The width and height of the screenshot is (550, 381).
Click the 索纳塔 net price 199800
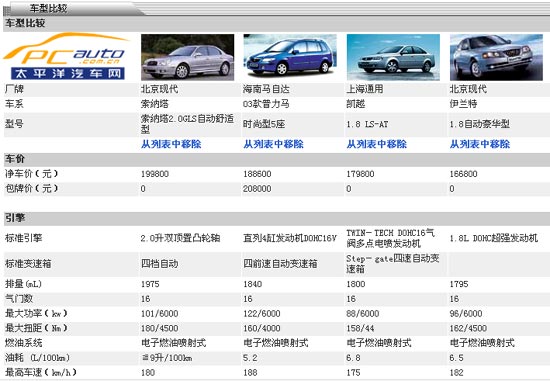(155, 174)
